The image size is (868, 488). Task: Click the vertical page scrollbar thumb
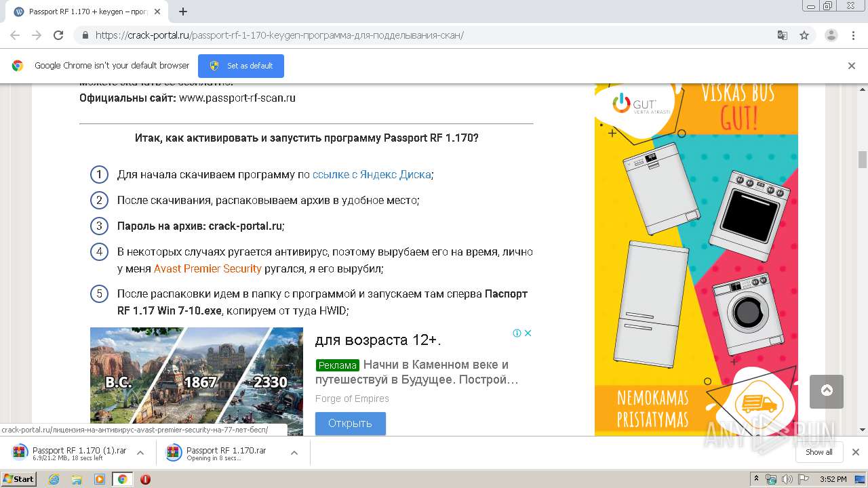pyautogui.click(x=863, y=159)
